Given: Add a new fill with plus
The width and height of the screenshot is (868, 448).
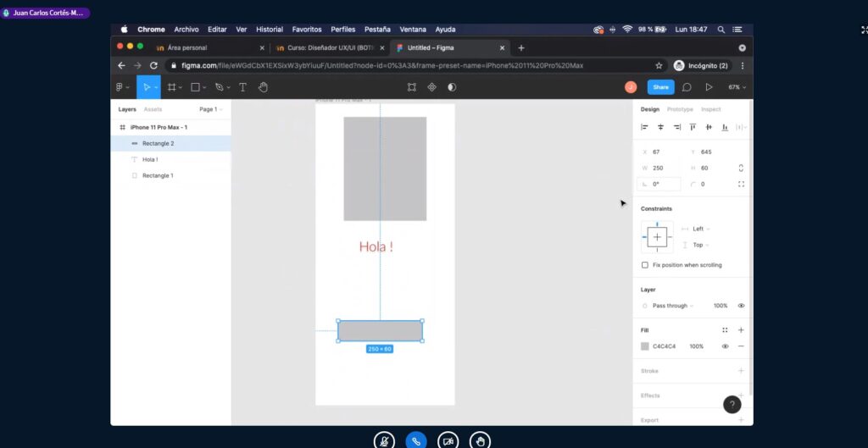Looking at the screenshot, I should point(741,330).
